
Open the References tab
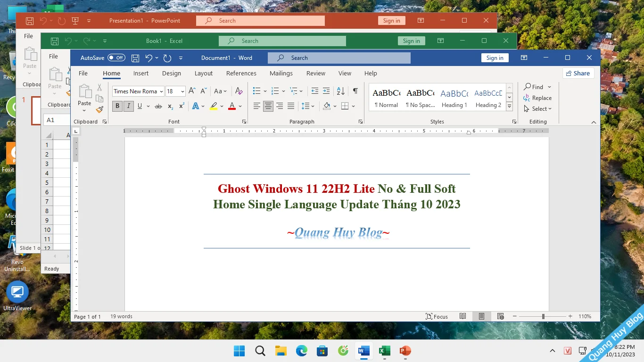pos(241,73)
